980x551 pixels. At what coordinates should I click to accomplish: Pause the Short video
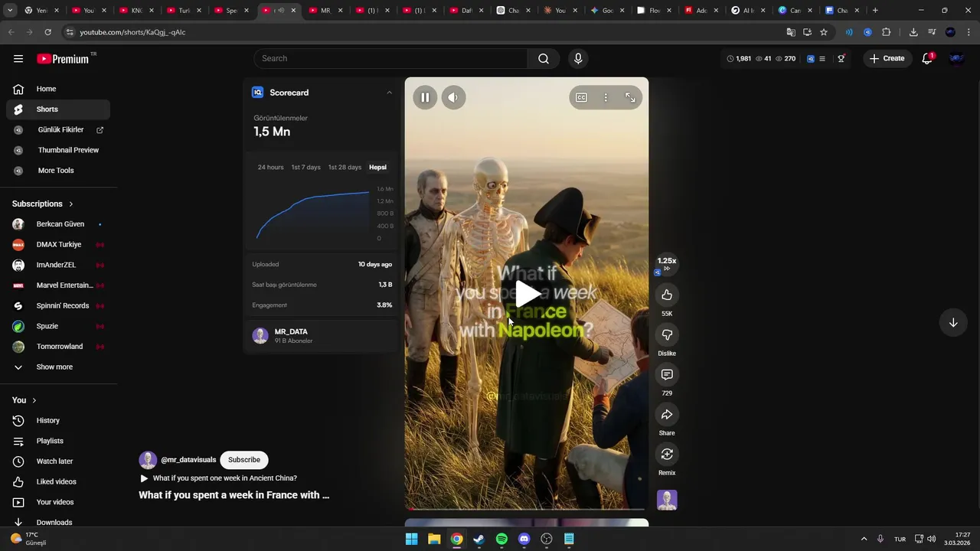(x=425, y=97)
